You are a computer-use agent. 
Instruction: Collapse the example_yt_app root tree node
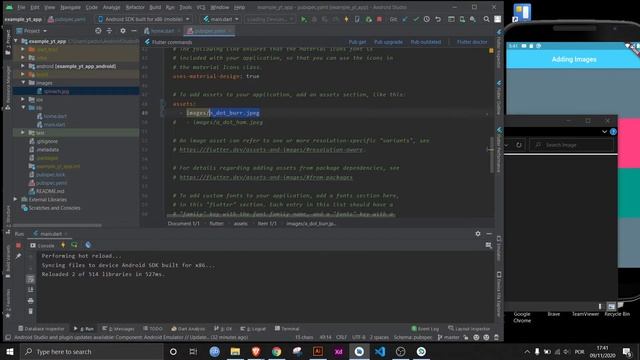16,41
